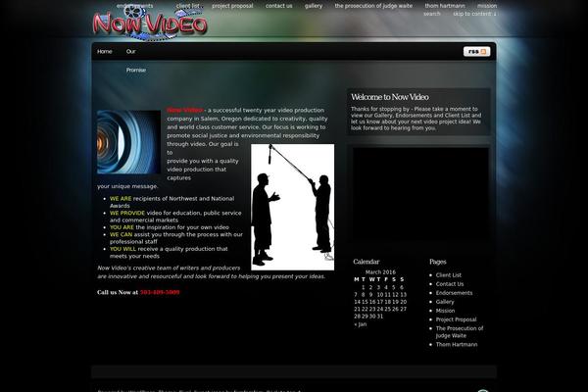Click the boom mic silhouette image
This screenshot has width=588, height=392.
292,207
